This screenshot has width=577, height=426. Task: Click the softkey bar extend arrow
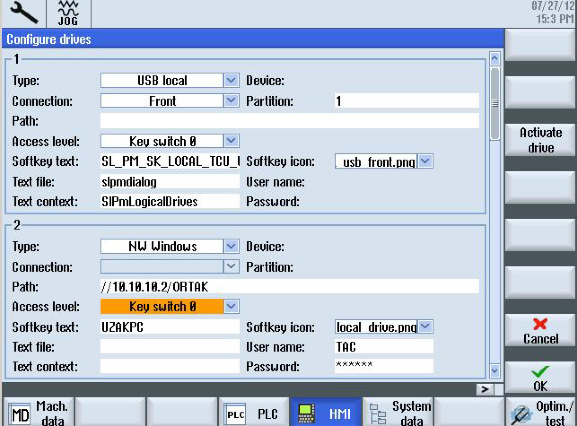[x=485, y=389]
